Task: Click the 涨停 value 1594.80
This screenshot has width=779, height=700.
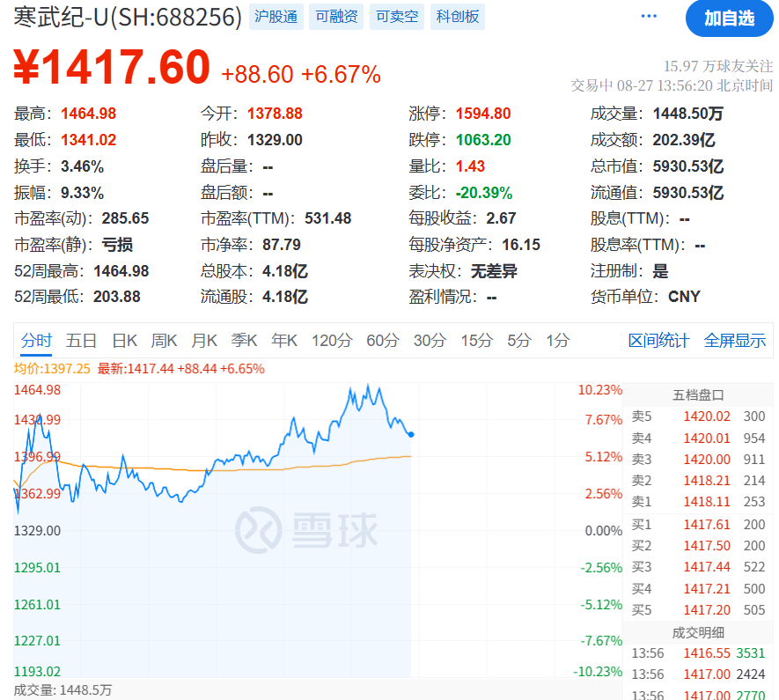Action: (483, 114)
